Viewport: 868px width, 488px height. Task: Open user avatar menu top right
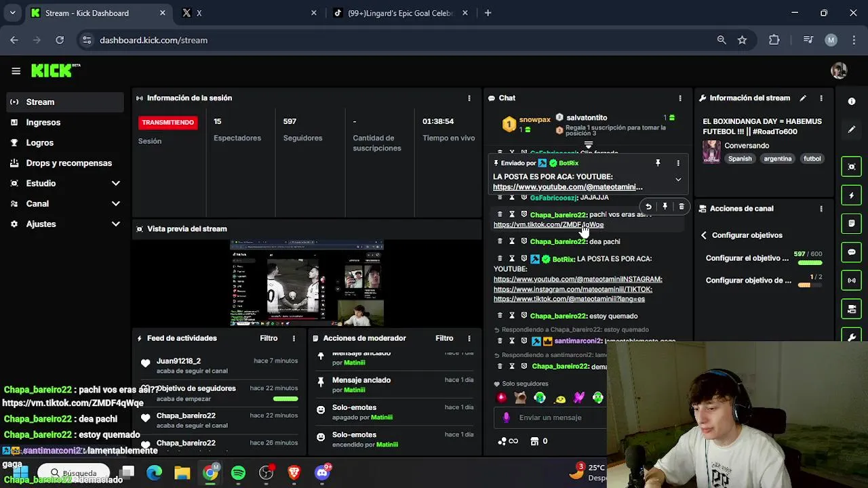[839, 70]
